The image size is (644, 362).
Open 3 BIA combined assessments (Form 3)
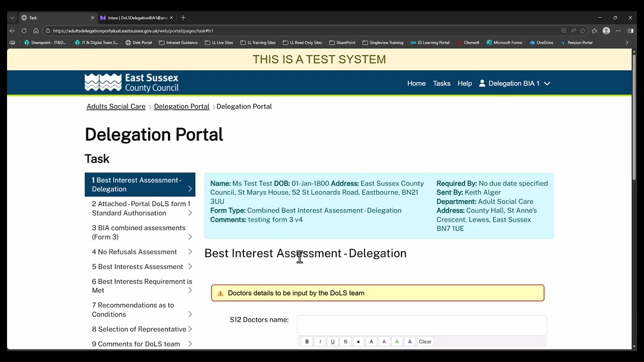click(140, 232)
